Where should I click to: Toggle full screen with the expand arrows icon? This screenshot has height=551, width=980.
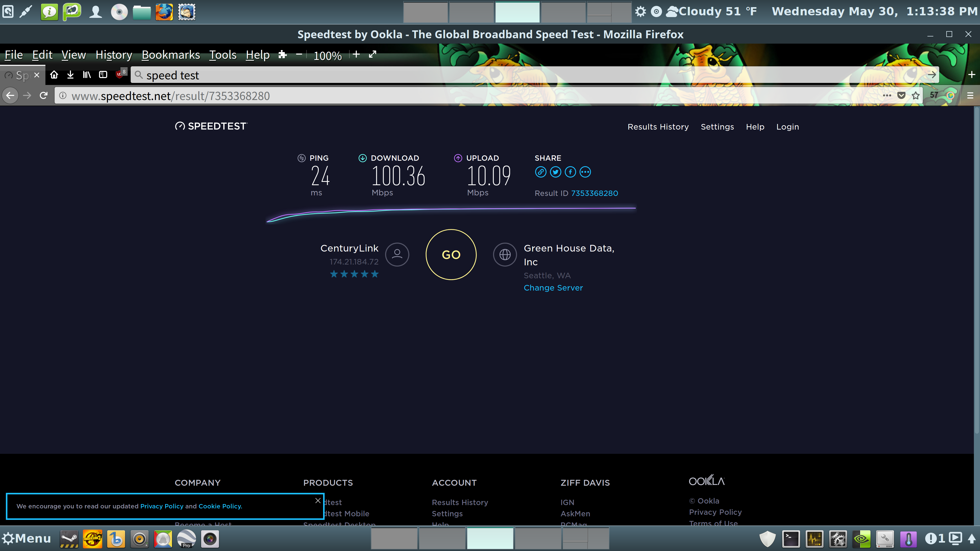pyautogui.click(x=372, y=54)
